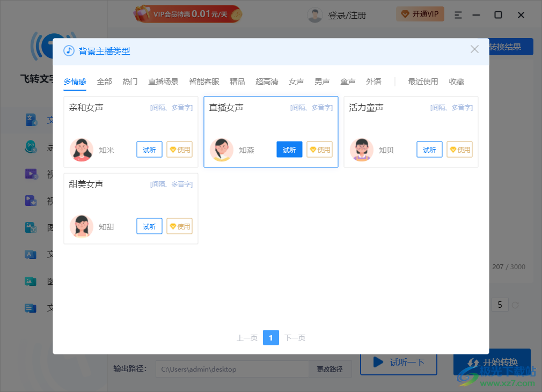This screenshot has width=542, height=392.
Task: Click the 开通VIP button
Action: point(420,14)
